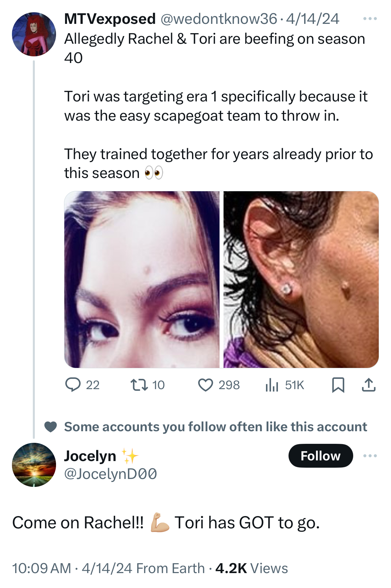Tap the @wedontknow36 handle

click(x=219, y=19)
